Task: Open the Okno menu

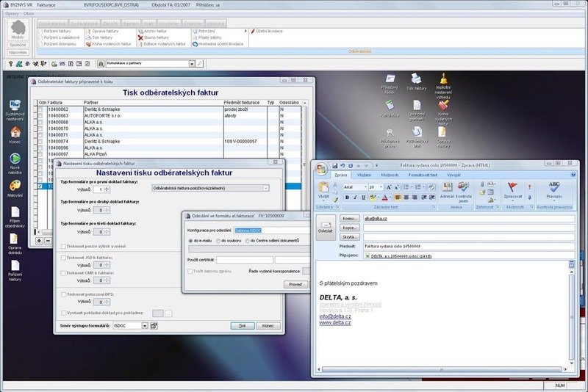Action: click(x=29, y=14)
